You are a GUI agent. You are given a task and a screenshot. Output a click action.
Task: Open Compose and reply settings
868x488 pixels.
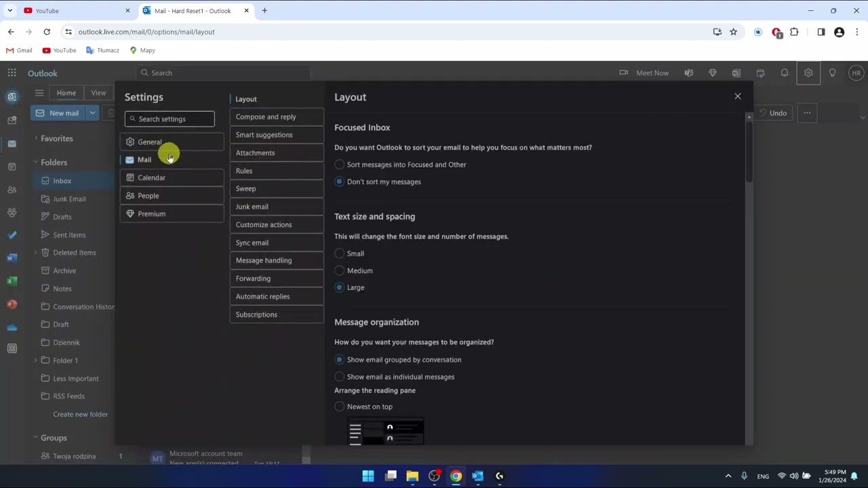coord(277,117)
